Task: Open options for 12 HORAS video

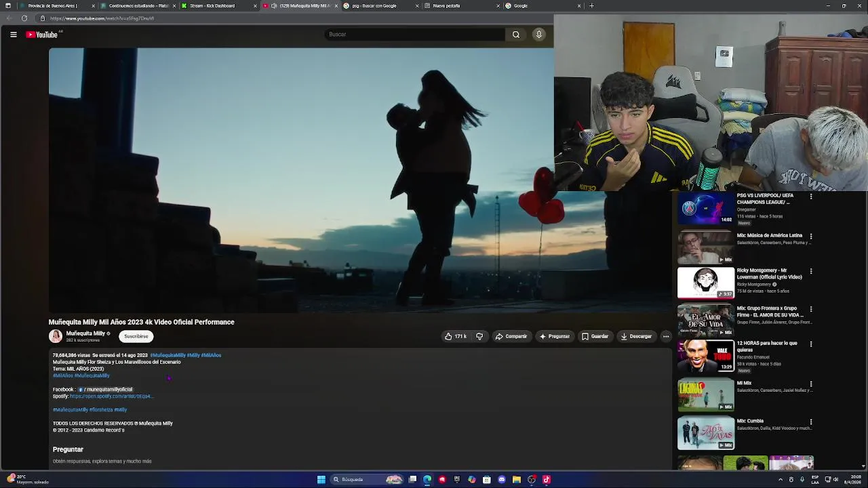Action: (x=811, y=344)
